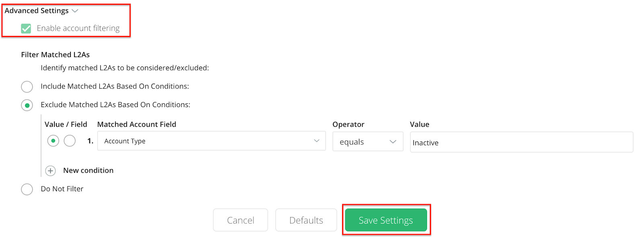Click the Exclude Matched L2As label text
Screen dimensions: 644x240
point(116,105)
